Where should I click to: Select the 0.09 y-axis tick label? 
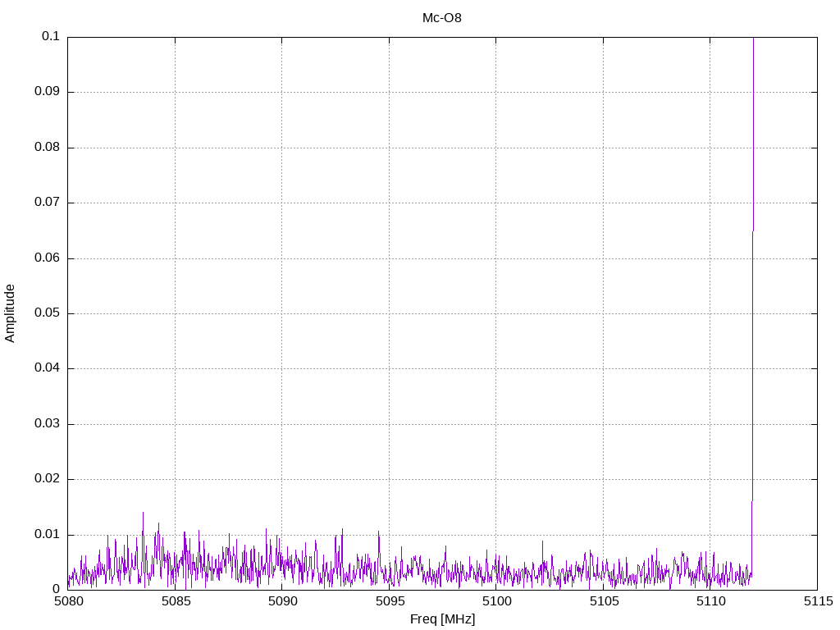coord(47,92)
